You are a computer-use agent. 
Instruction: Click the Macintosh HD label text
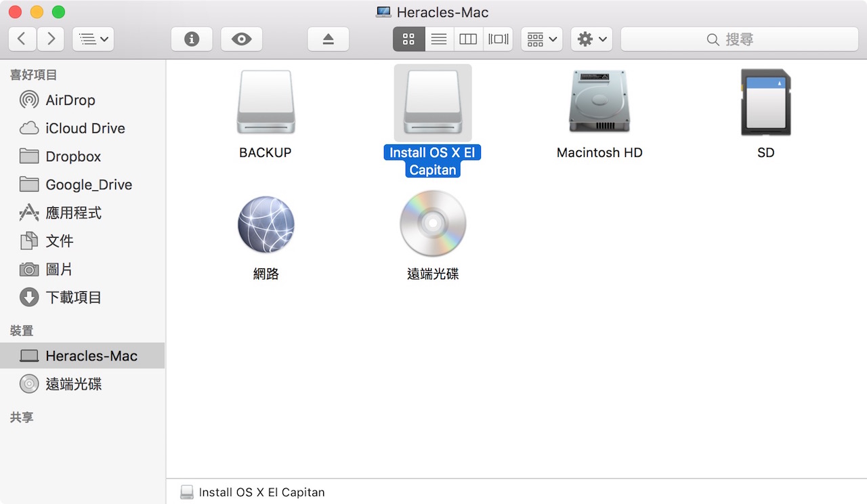[599, 153]
